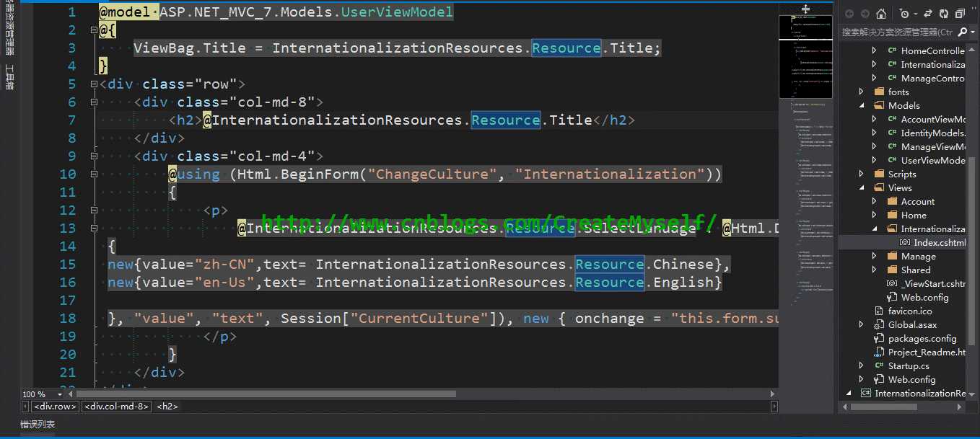980x439 pixels.
Task: Click the editor split handle above minimap
Action: pyautogui.click(x=806, y=9)
